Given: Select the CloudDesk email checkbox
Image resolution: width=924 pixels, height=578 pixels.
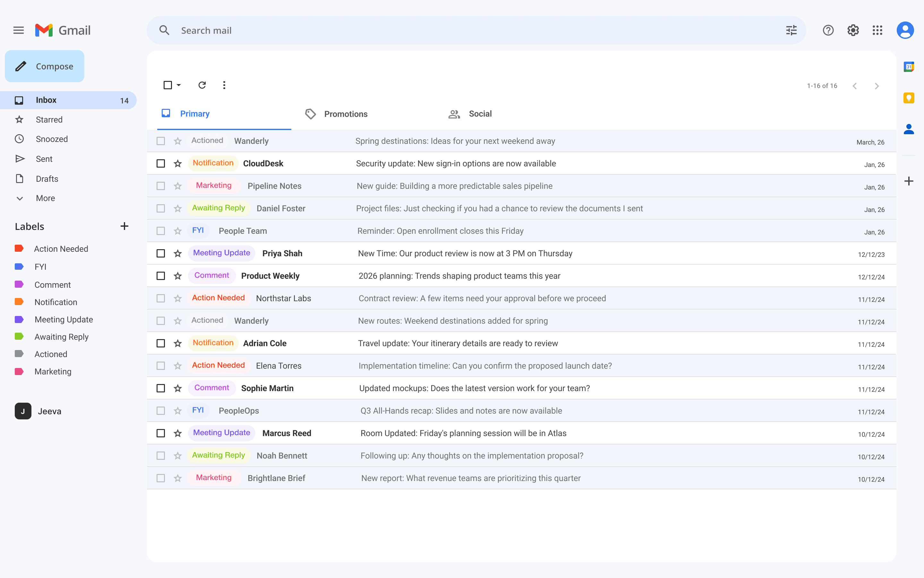Looking at the screenshot, I should tap(161, 164).
